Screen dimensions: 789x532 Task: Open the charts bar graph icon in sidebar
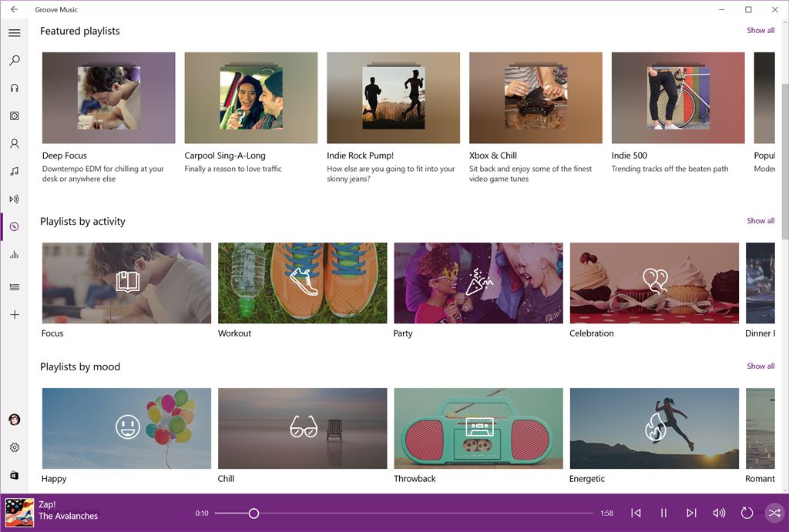tap(15, 254)
